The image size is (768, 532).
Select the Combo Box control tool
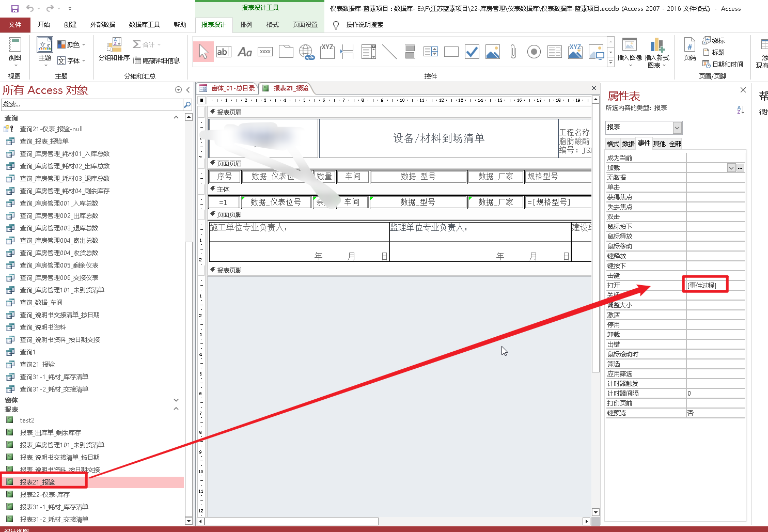[x=369, y=52]
